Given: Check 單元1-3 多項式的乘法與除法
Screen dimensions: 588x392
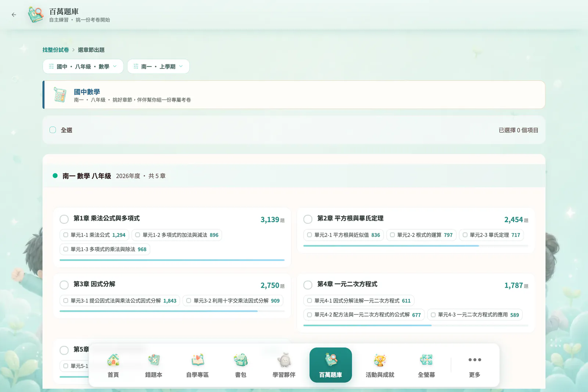Looking at the screenshot, I should 66,249.
